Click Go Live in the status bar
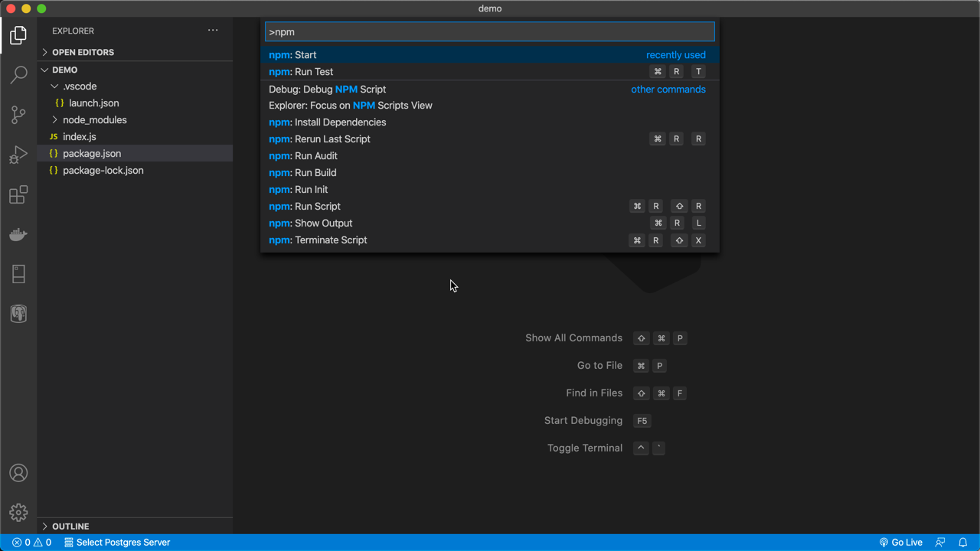 [x=901, y=543]
